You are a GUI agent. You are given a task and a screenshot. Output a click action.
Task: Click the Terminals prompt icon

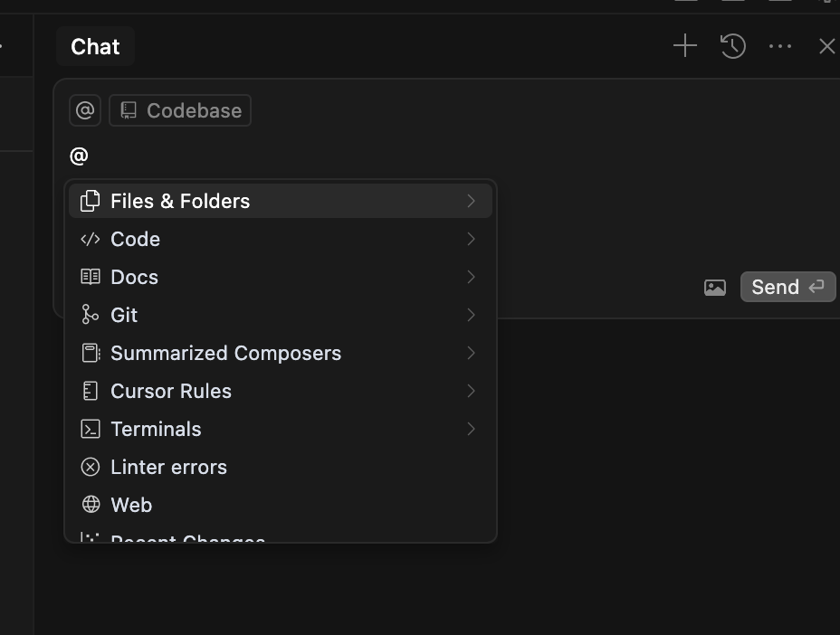click(91, 429)
